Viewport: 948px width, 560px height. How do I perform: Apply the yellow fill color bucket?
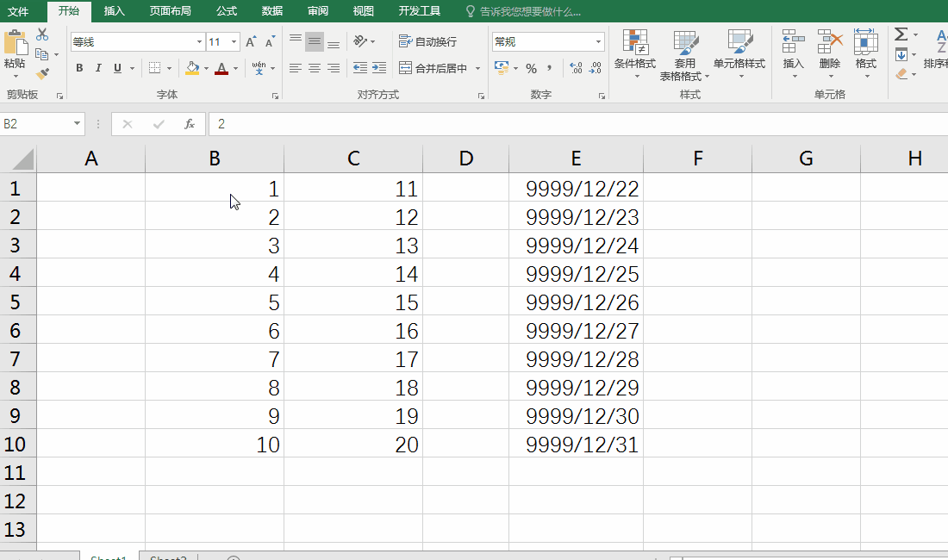pos(192,68)
